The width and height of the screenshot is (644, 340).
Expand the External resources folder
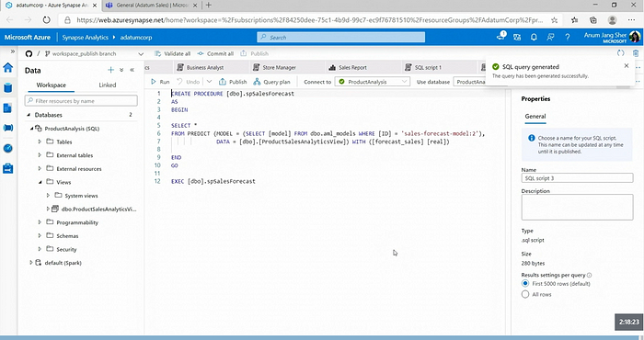click(40, 168)
